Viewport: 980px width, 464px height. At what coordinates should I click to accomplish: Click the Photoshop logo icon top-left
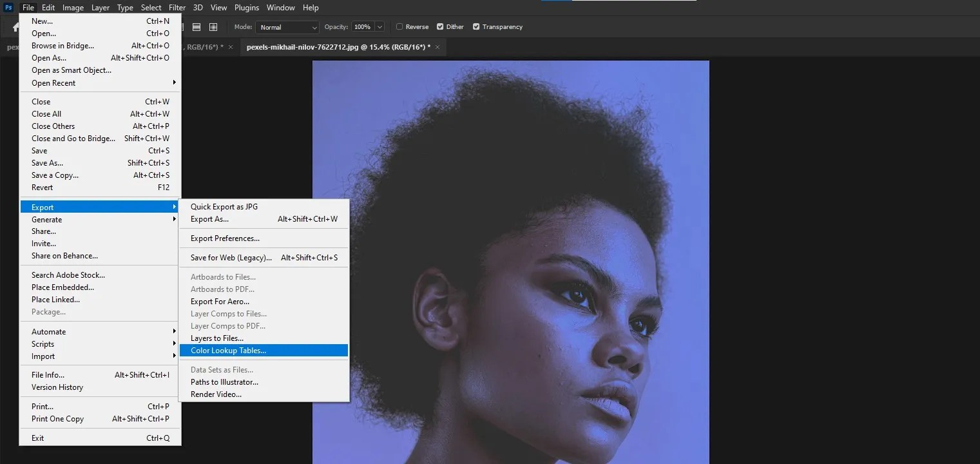(7, 7)
